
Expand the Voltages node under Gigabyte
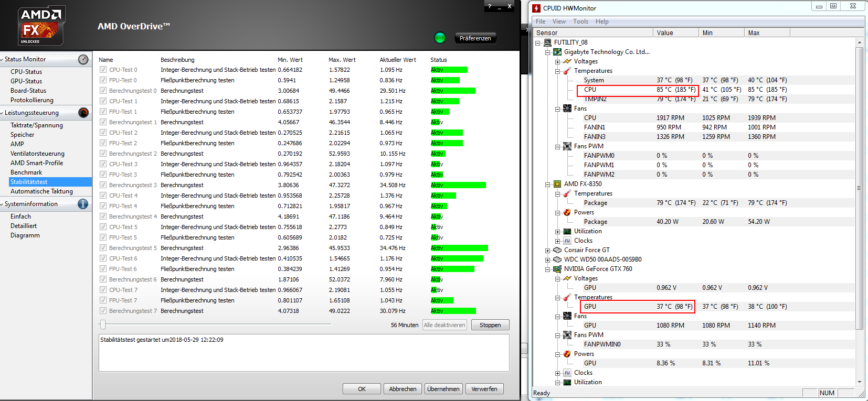(x=558, y=62)
